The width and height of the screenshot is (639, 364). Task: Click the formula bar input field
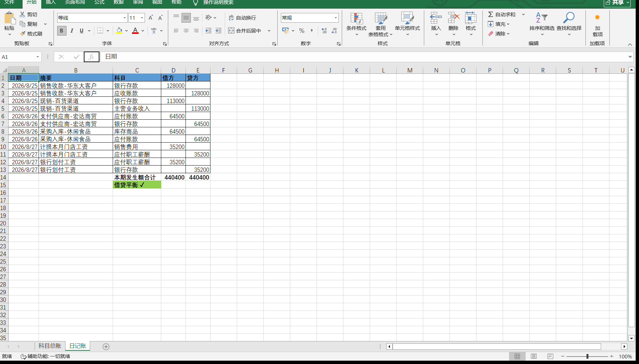[364, 57]
